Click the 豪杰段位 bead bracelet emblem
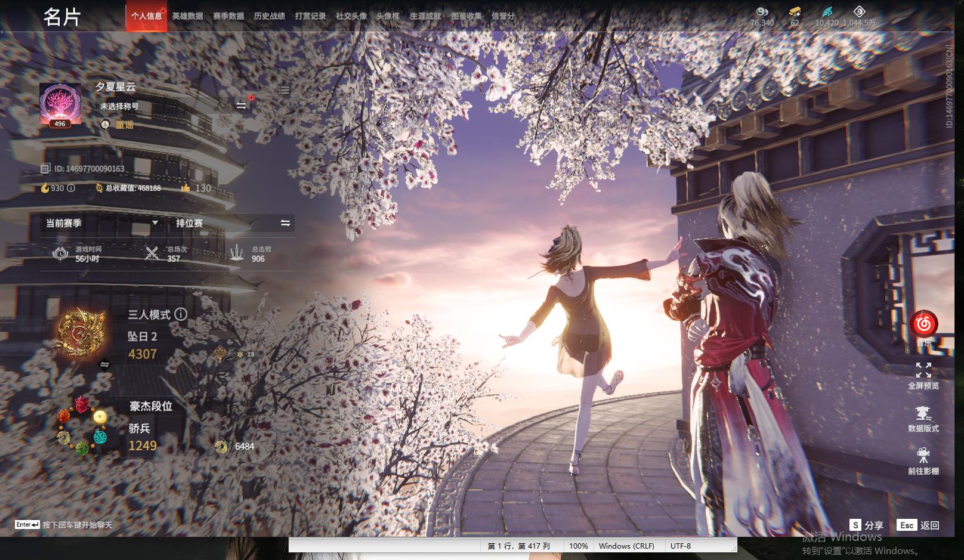 (82, 425)
